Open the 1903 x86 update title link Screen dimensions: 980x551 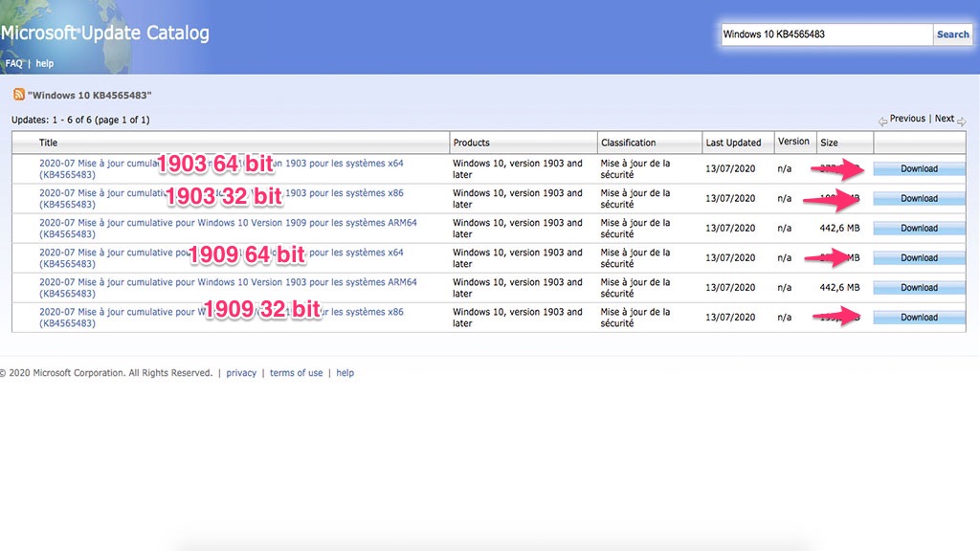pyautogui.click(x=221, y=199)
